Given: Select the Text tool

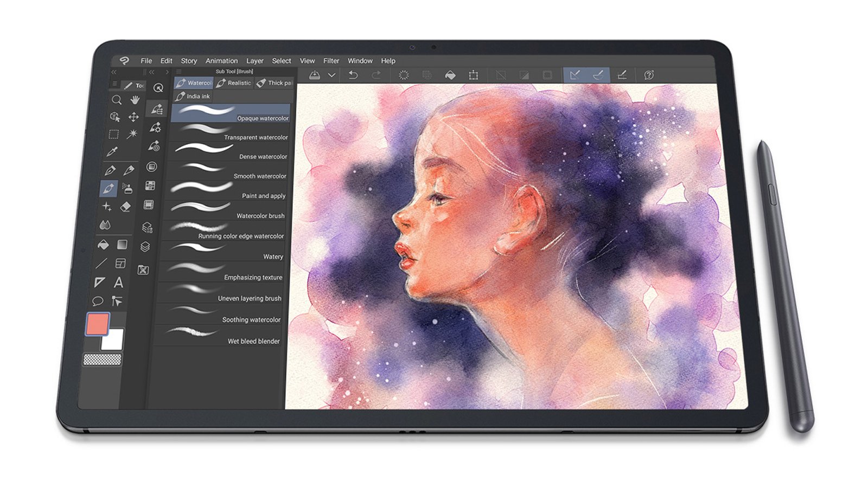Looking at the screenshot, I should click(x=118, y=281).
